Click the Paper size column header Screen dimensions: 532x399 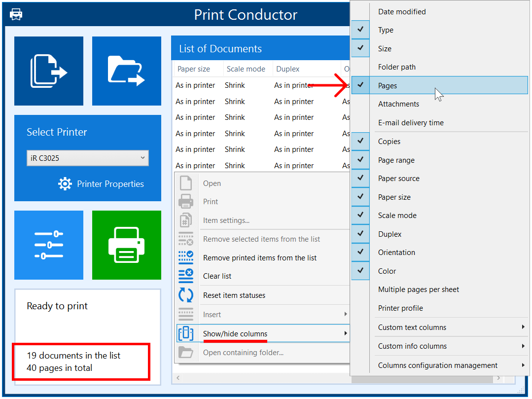(x=194, y=69)
